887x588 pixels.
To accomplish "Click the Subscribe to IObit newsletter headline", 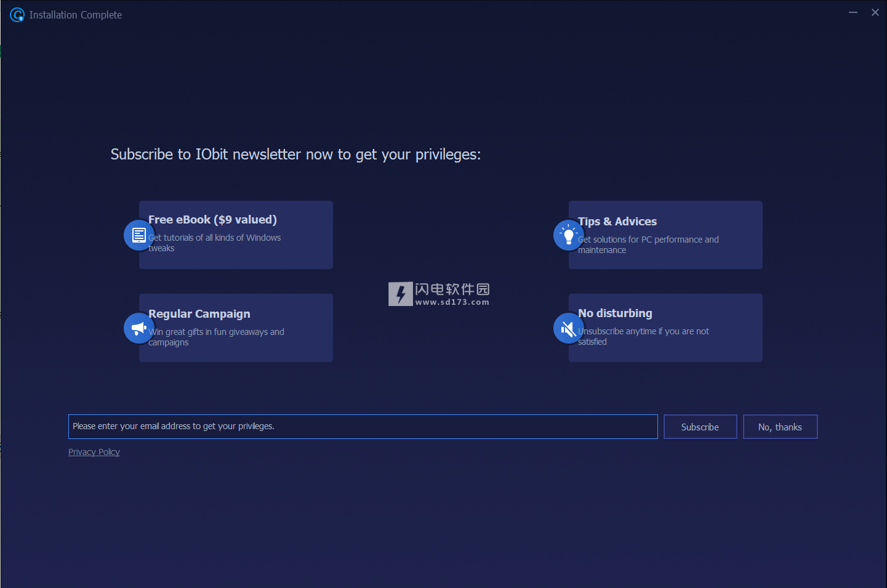I will pos(295,155).
